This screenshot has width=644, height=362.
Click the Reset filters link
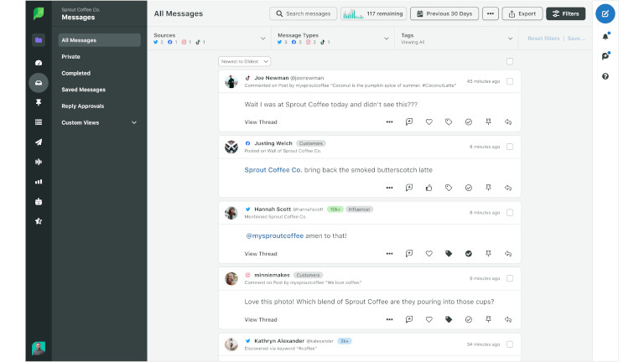coord(543,39)
